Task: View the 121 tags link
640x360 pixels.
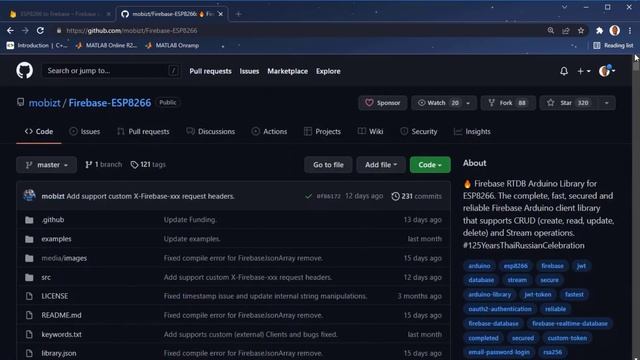Action: tap(148, 164)
